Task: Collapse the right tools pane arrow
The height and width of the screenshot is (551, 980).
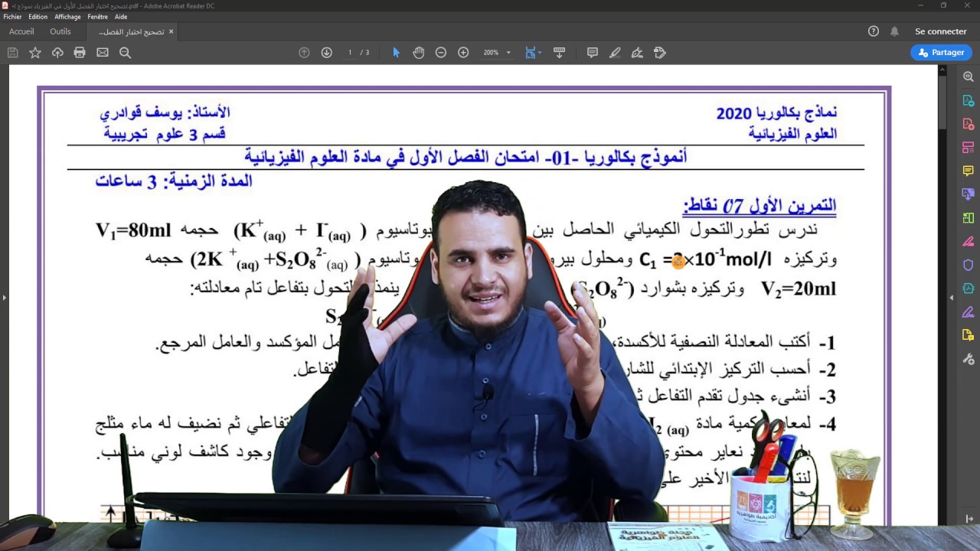Action: [952, 297]
